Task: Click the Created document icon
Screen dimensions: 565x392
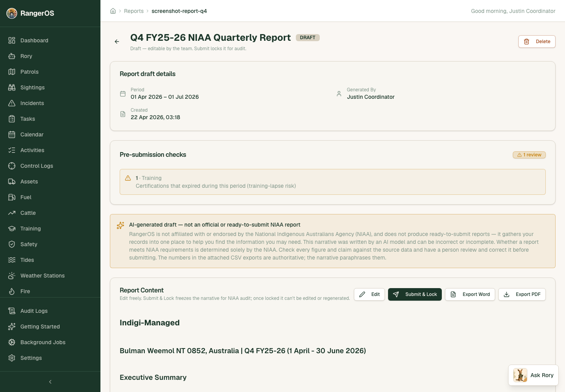Action: tap(123, 114)
